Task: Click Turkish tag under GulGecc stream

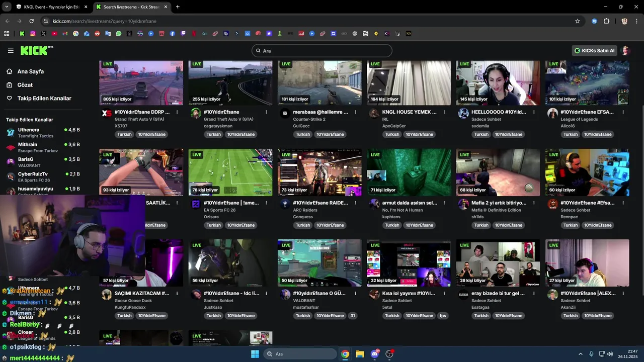Action: tap(303, 134)
